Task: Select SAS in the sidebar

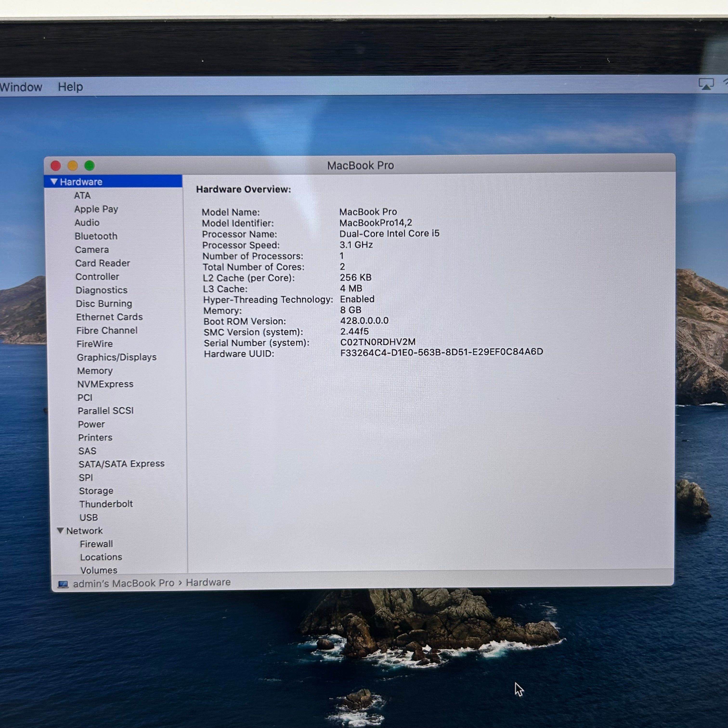Action: pos(87,451)
